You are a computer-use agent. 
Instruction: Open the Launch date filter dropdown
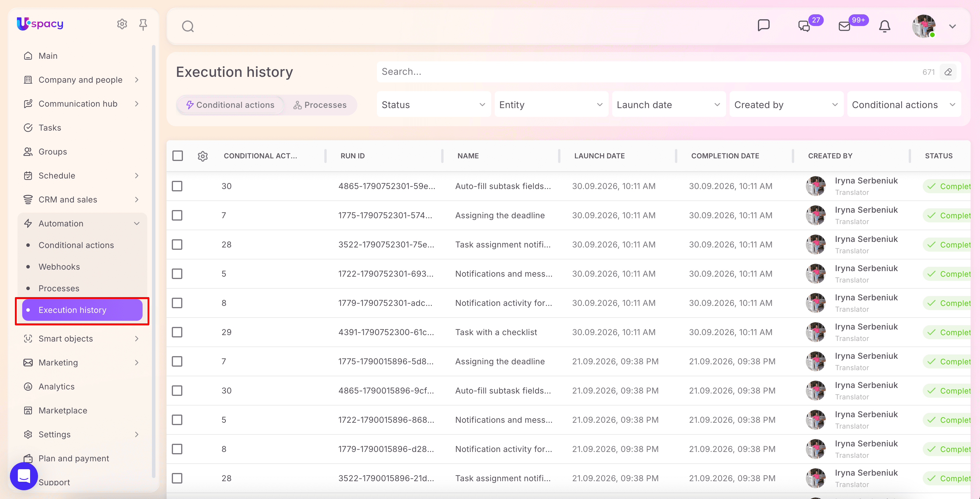click(x=669, y=105)
